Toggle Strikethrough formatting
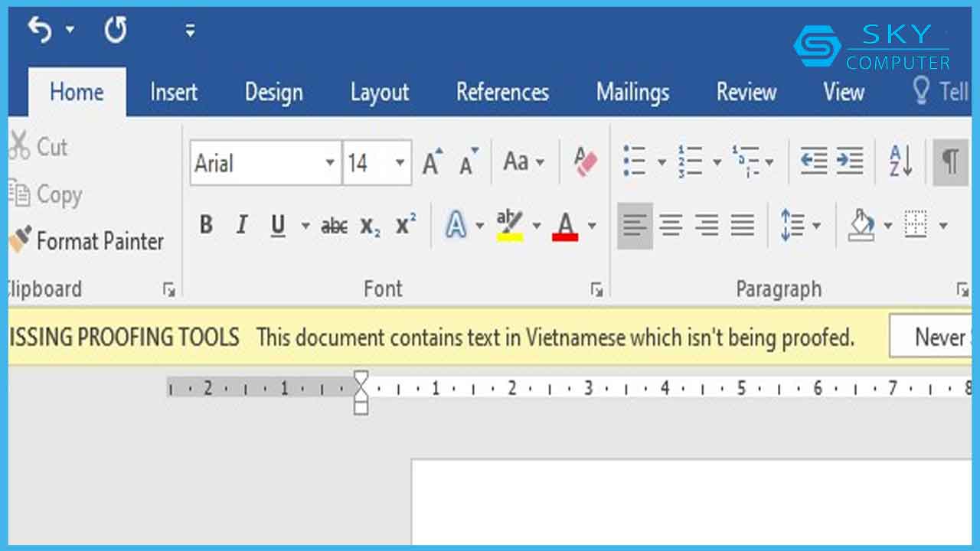This screenshot has height=551, width=980. coord(335,226)
